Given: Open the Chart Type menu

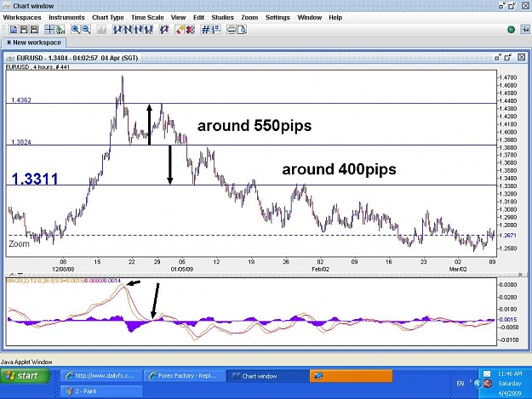Looking at the screenshot, I should tap(108, 18).
